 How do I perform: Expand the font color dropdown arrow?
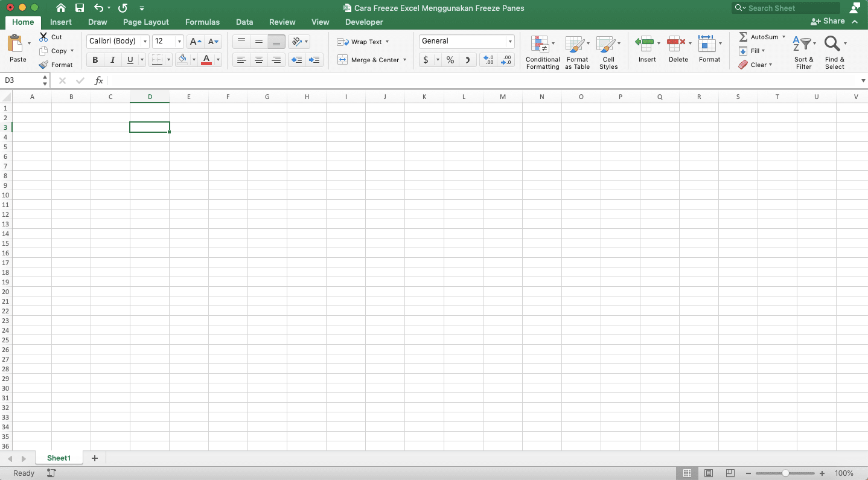pos(218,60)
